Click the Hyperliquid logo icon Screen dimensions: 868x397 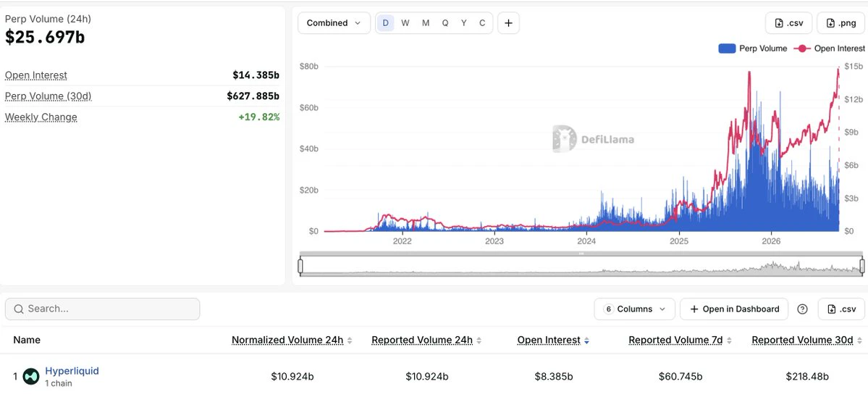click(31, 377)
